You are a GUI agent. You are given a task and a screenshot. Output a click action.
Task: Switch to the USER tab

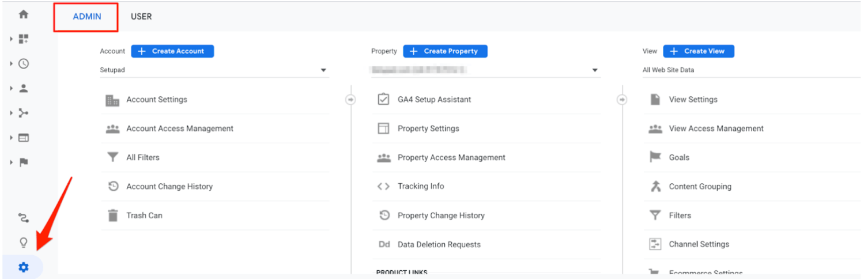141,17
